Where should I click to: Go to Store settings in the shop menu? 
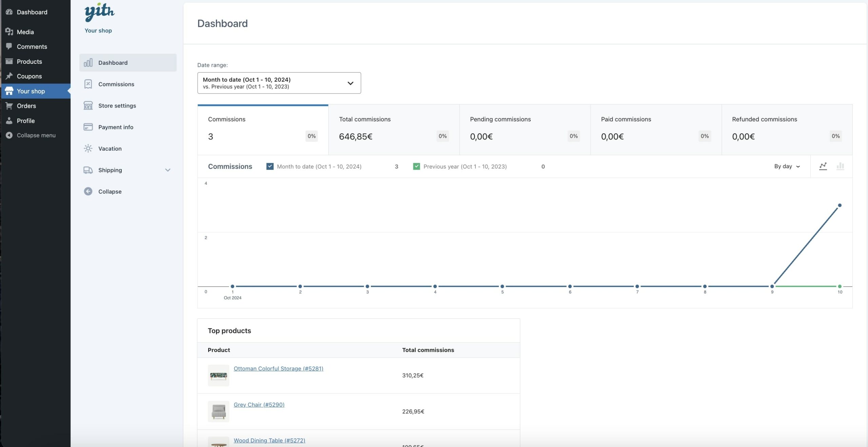[x=128, y=105]
